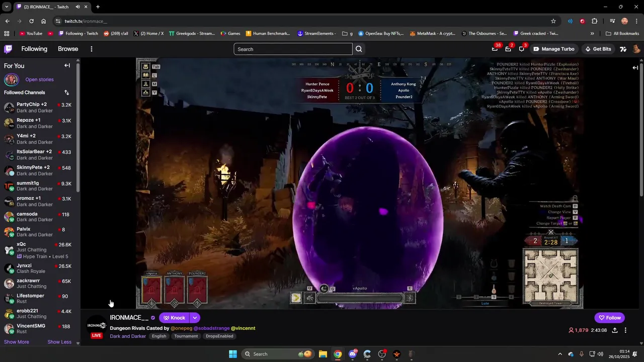Click the @vincennt caster link
Image resolution: width=644 pixels, height=362 pixels.
pyautogui.click(x=243, y=328)
